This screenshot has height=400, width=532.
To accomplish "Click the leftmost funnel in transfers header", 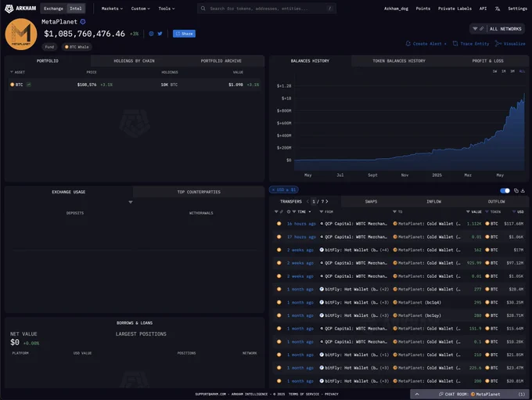I will tap(276, 211).
